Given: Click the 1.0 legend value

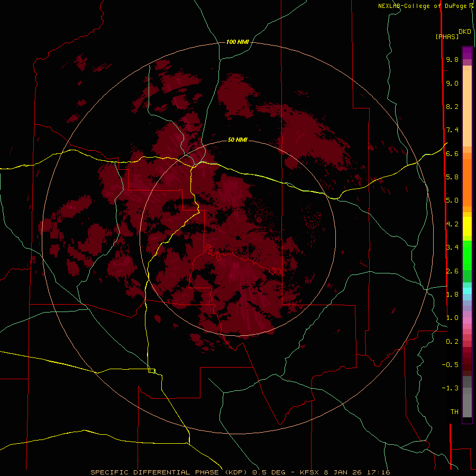Looking at the screenshot, I should coord(452,318).
